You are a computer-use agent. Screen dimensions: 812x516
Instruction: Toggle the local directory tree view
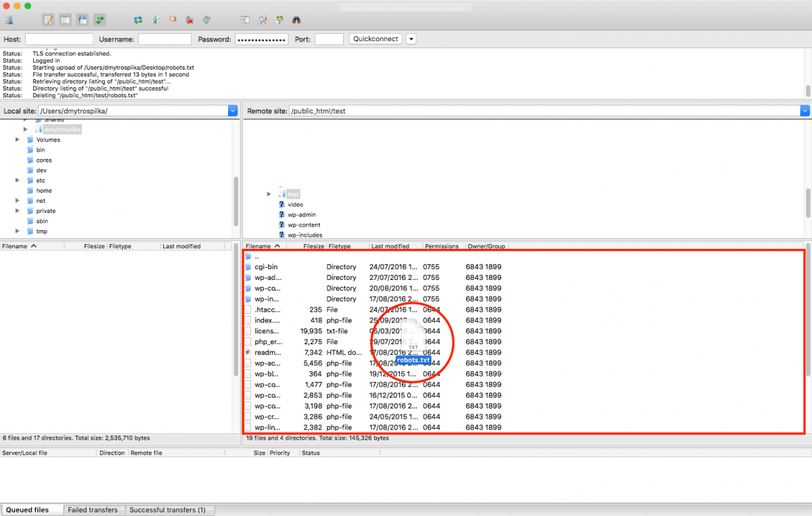pos(65,20)
